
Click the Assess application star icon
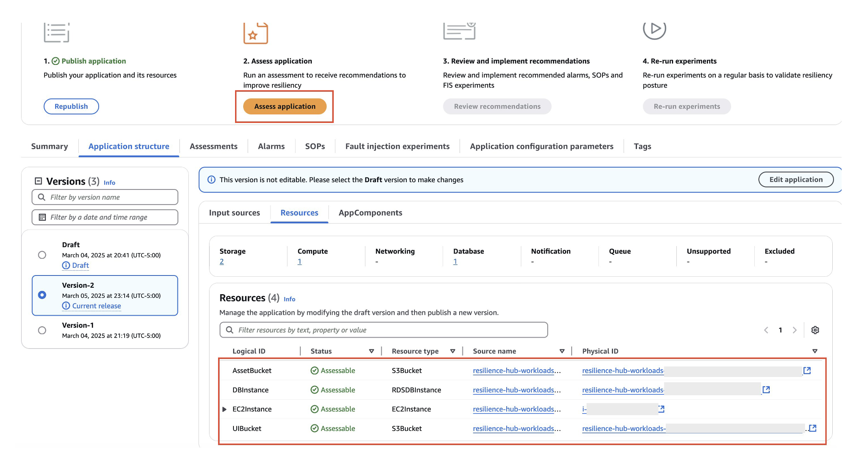tap(255, 33)
